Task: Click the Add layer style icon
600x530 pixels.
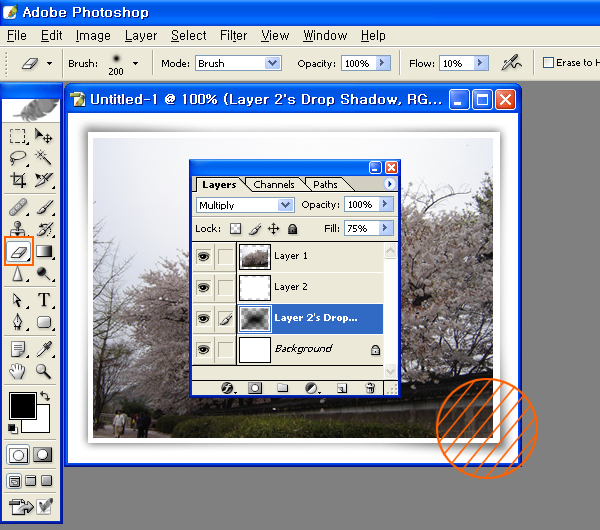Action: tap(227, 388)
